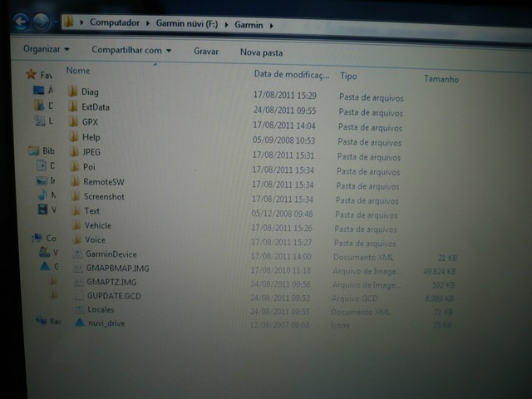This screenshot has height=399, width=532.
Task: Select the RemoteSW folder icon
Action: [x=76, y=181]
